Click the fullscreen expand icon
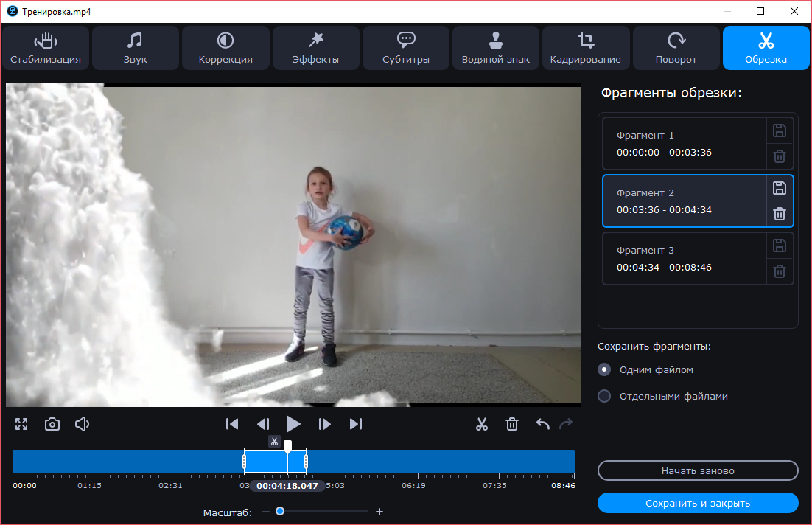This screenshot has height=525, width=812. [x=21, y=424]
